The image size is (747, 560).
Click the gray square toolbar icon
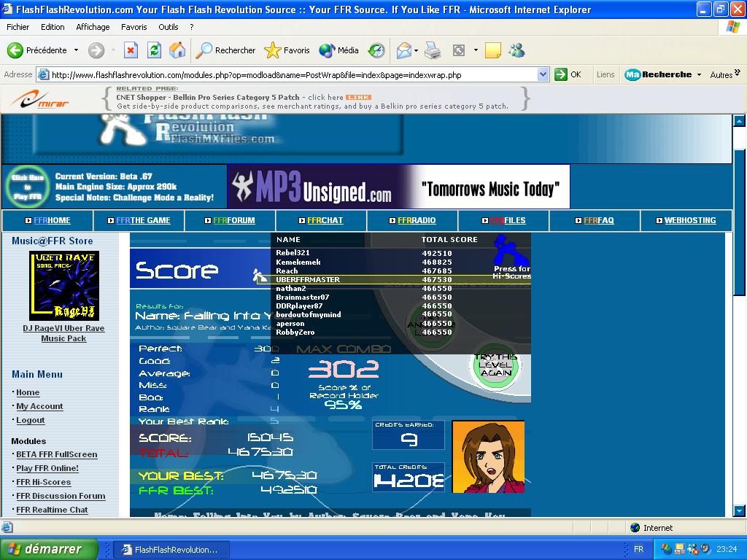[x=458, y=50]
